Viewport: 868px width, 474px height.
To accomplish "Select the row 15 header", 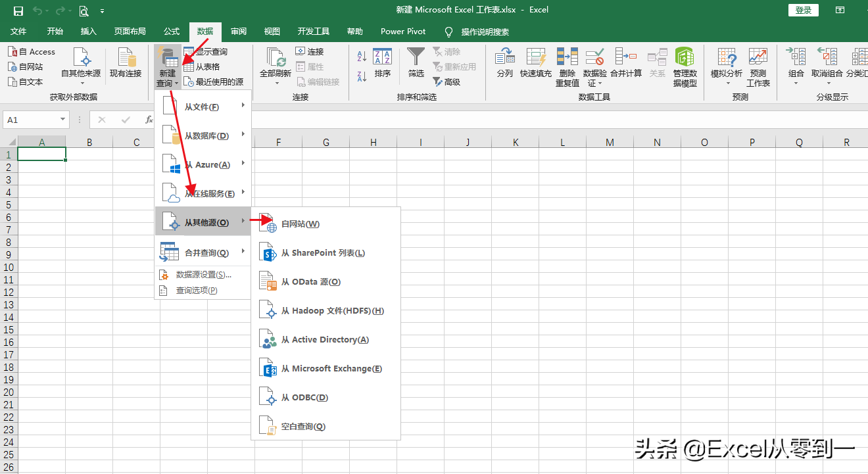I will click(x=9, y=330).
